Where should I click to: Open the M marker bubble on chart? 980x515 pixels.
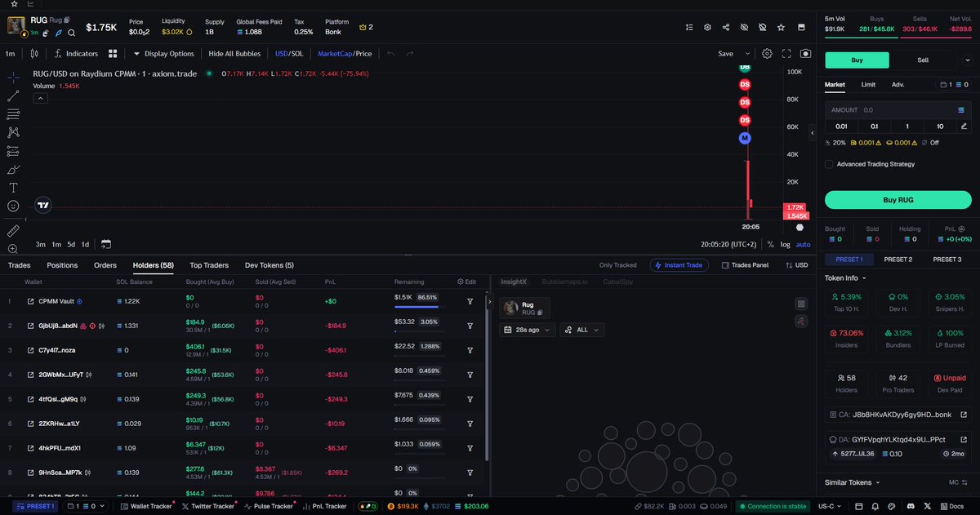pos(744,139)
